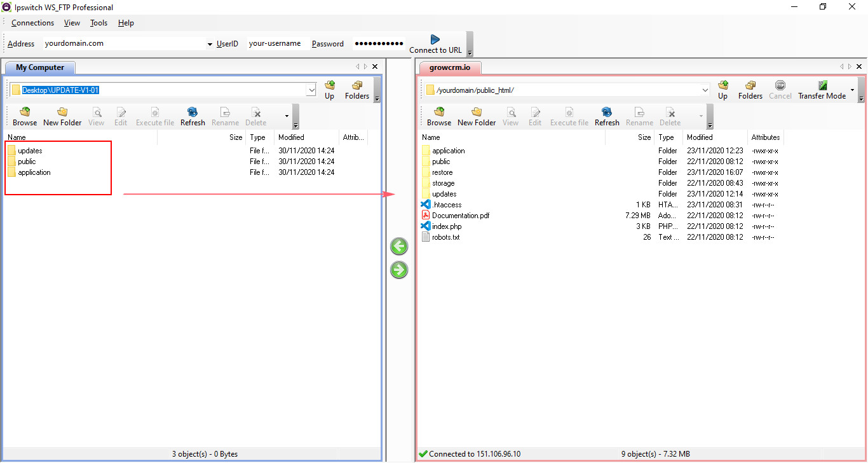
Task: Switch to the growcrm.io tab
Action: (450, 67)
